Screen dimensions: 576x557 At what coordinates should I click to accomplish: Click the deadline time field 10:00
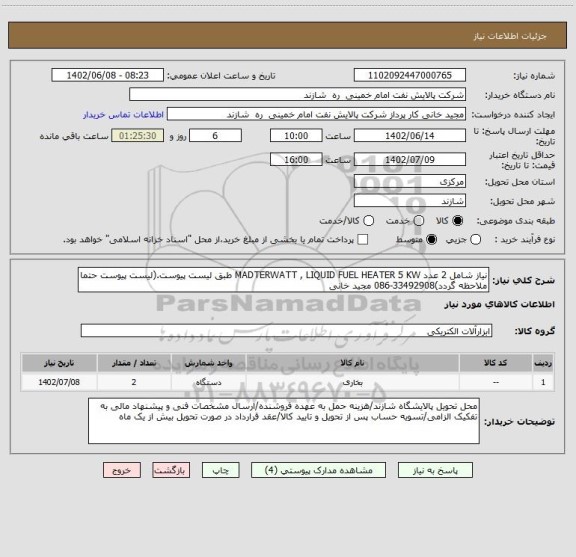coord(296,136)
